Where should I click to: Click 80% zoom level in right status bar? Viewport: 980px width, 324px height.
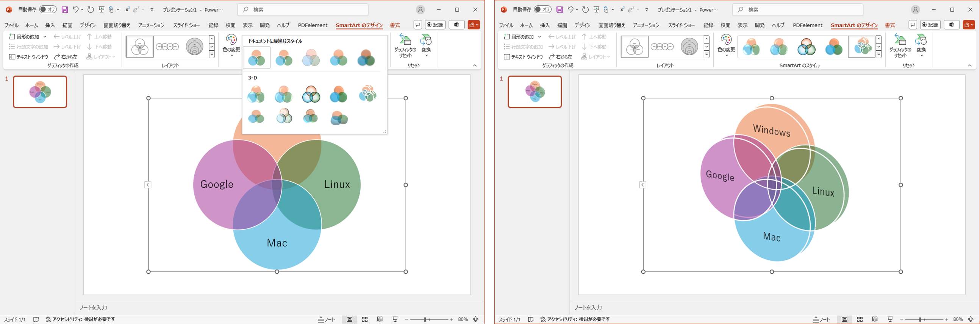(x=958, y=319)
